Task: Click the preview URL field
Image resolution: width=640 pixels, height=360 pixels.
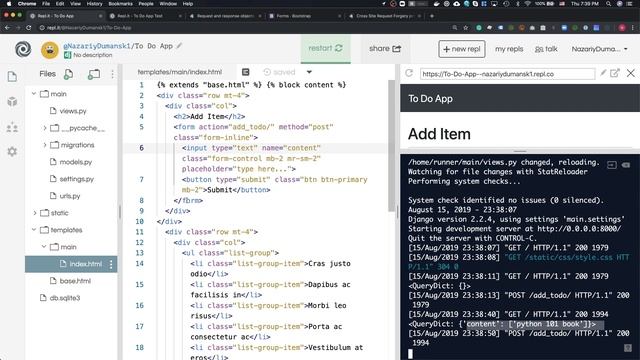Action: 507,74
